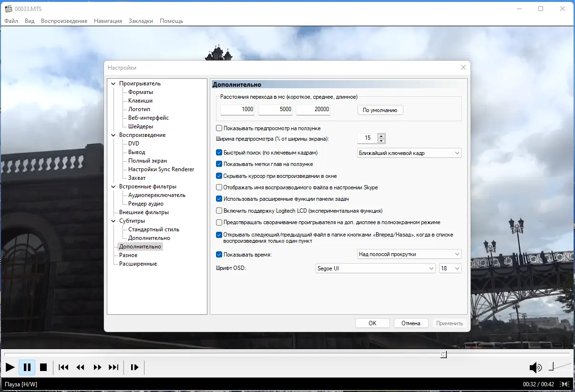This screenshot has width=575, height=392.
Task: Open the Вид menu
Action: click(x=30, y=21)
